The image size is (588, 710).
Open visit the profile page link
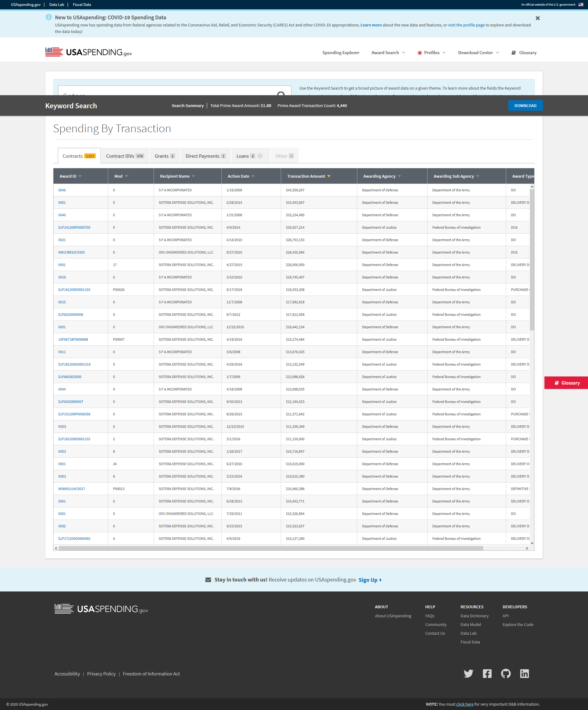(466, 25)
